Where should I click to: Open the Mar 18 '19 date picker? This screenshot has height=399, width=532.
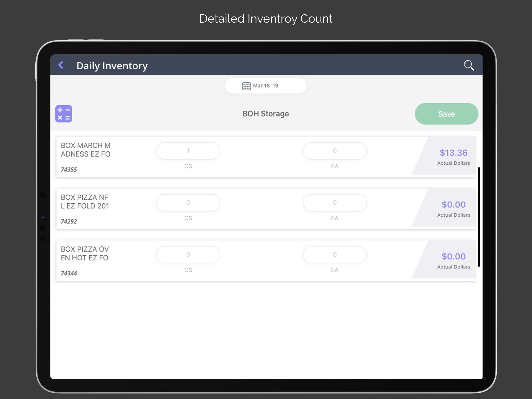click(266, 86)
